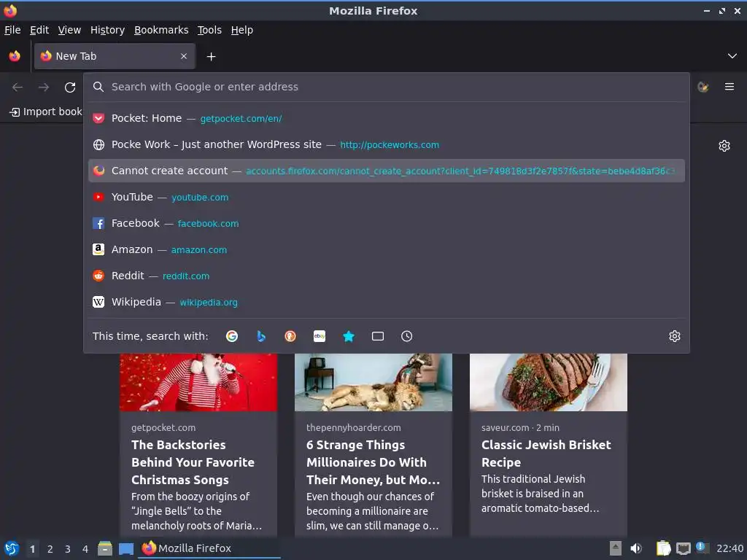Viewport: 747px width, 560px height.
Task: Switch to workspace 3
Action: [x=68, y=549]
